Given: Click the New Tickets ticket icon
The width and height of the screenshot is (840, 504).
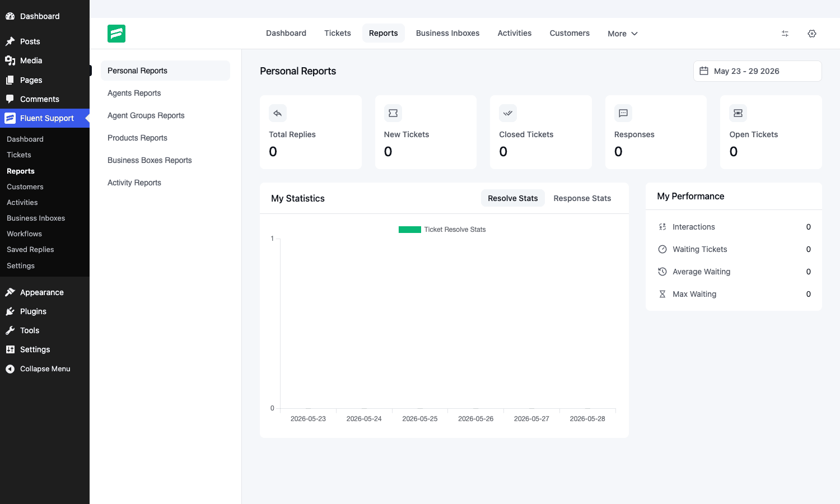Looking at the screenshot, I should (393, 113).
